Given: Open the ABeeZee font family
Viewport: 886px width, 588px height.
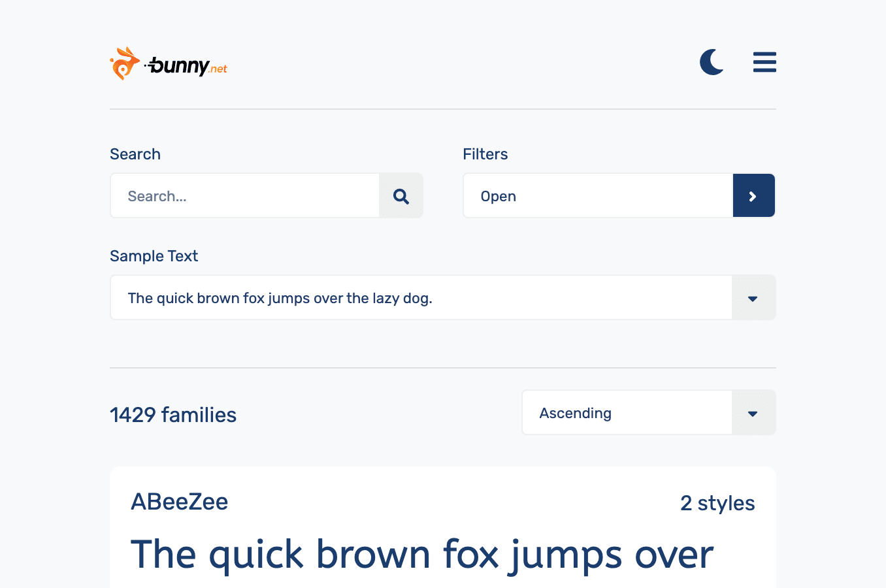Looking at the screenshot, I should point(179,502).
